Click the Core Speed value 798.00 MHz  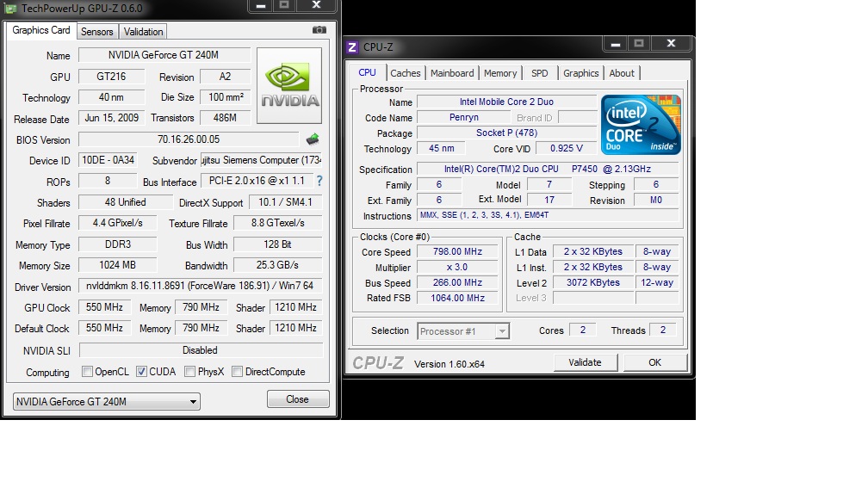pyautogui.click(x=457, y=251)
